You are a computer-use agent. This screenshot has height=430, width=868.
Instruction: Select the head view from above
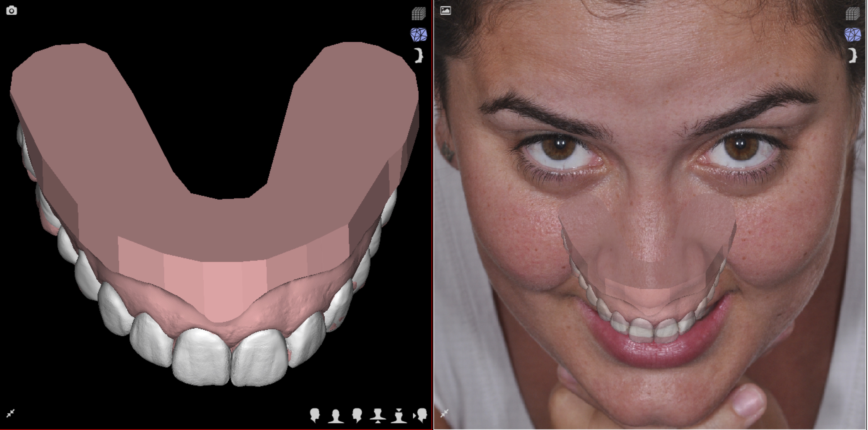tap(399, 416)
